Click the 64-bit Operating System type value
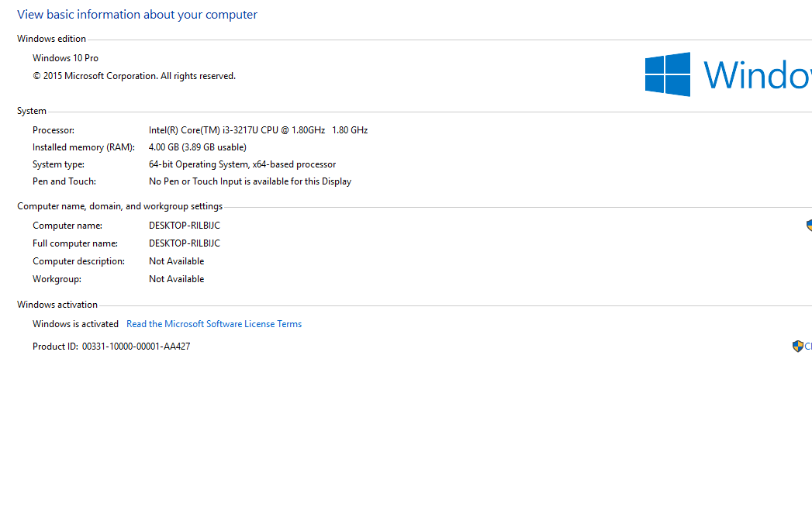 click(242, 164)
